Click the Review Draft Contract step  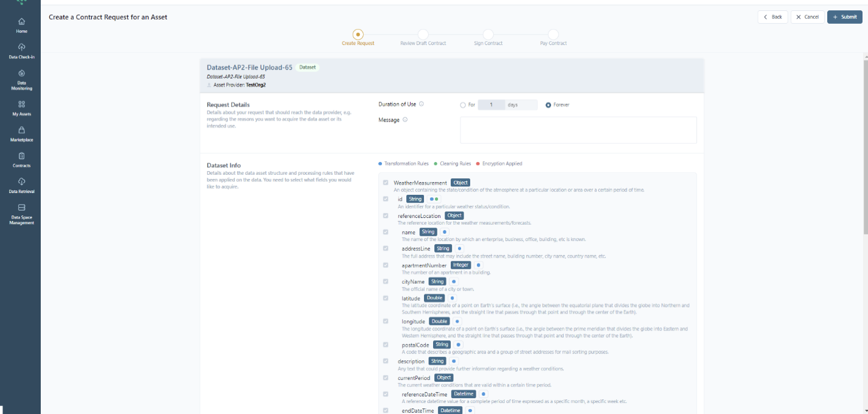tap(423, 35)
